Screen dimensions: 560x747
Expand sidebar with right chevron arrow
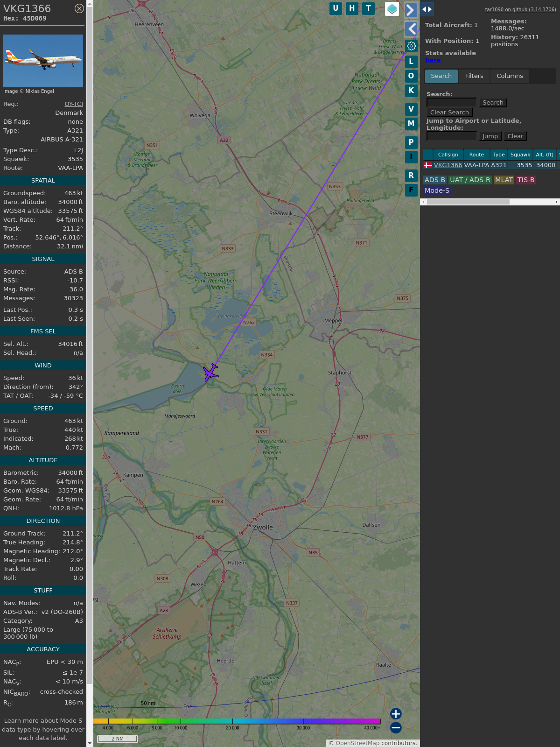click(x=411, y=10)
